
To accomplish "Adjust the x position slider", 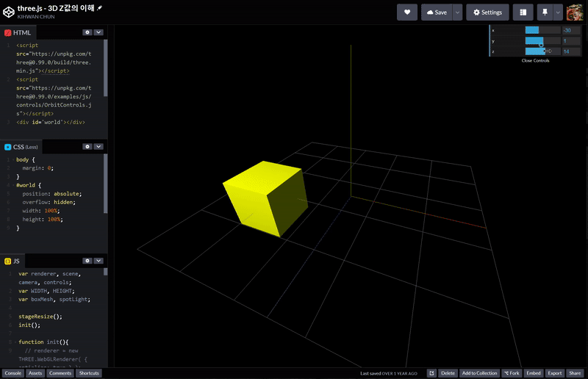I will tap(542, 30).
